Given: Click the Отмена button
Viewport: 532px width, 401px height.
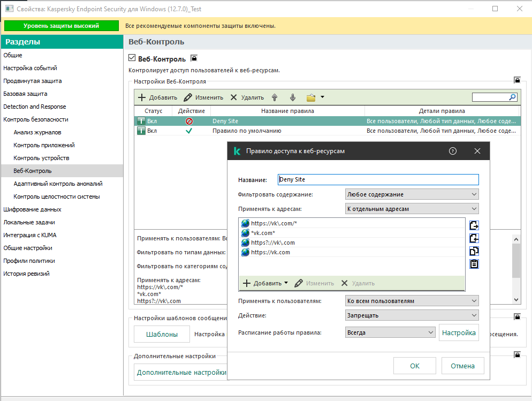Looking at the screenshot, I should [462, 366].
